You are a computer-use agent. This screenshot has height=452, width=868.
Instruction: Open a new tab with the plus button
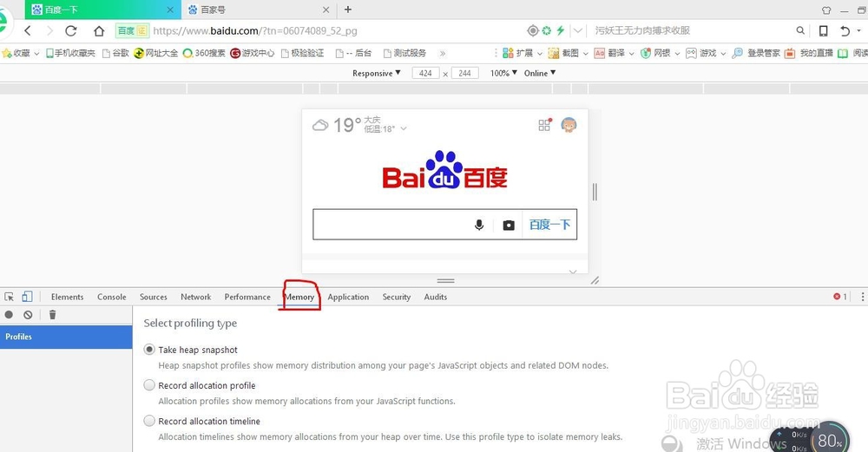[x=348, y=10]
